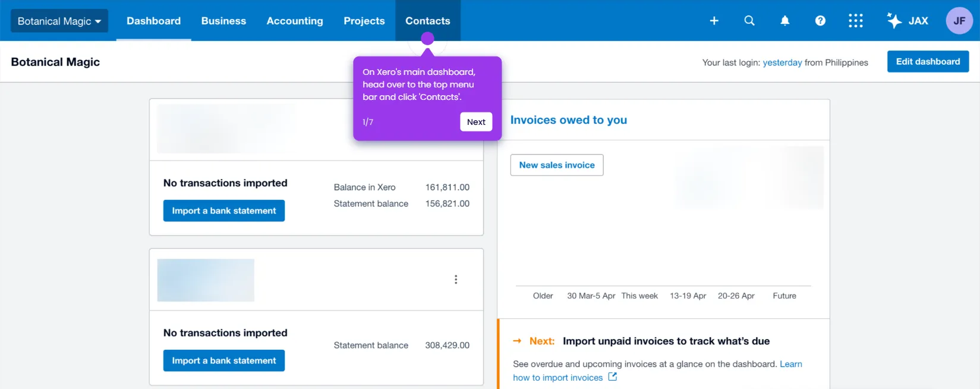980x389 pixels.
Task: Select the This week chart label
Action: click(x=639, y=296)
